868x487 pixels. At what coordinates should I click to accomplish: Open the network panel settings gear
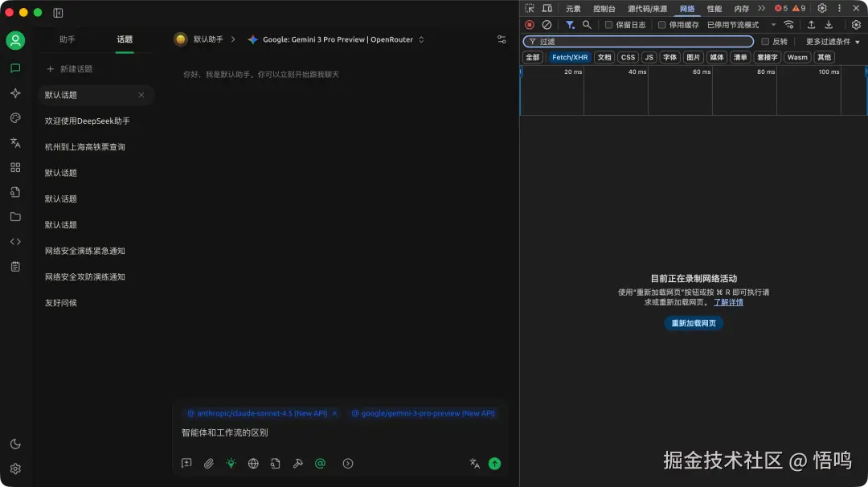click(856, 25)
